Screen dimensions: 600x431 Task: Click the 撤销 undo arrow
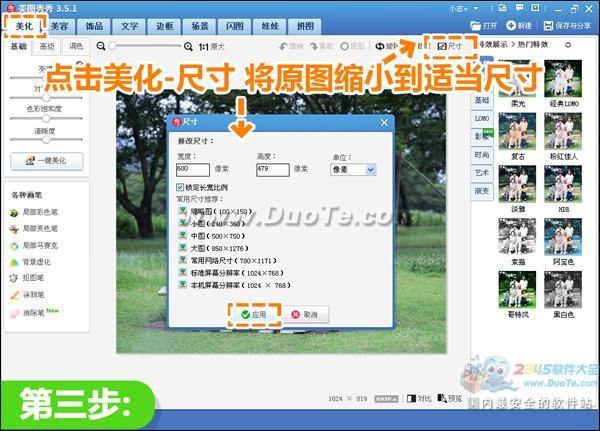click(x=291, y=46)
